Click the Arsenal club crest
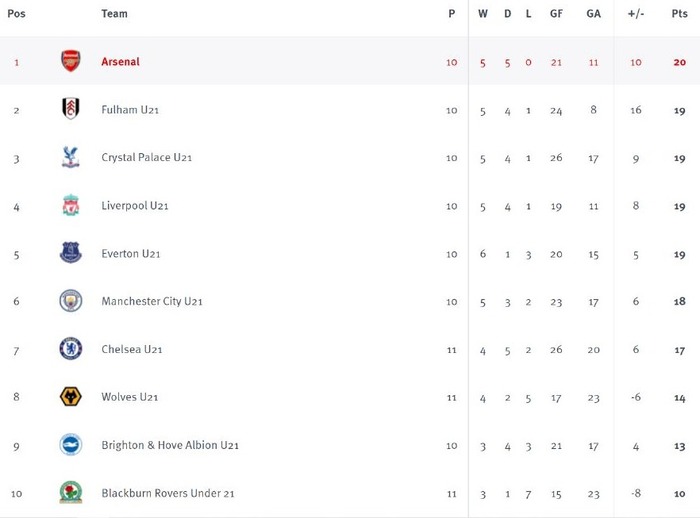Viewport: 700px width, 518px height. [x=71, y=61]
